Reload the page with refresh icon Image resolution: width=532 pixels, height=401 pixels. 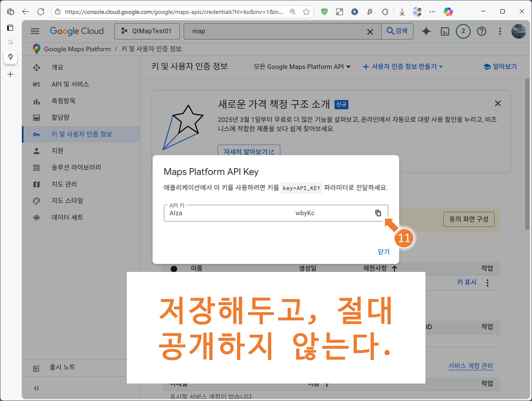(x=41, y=12)
